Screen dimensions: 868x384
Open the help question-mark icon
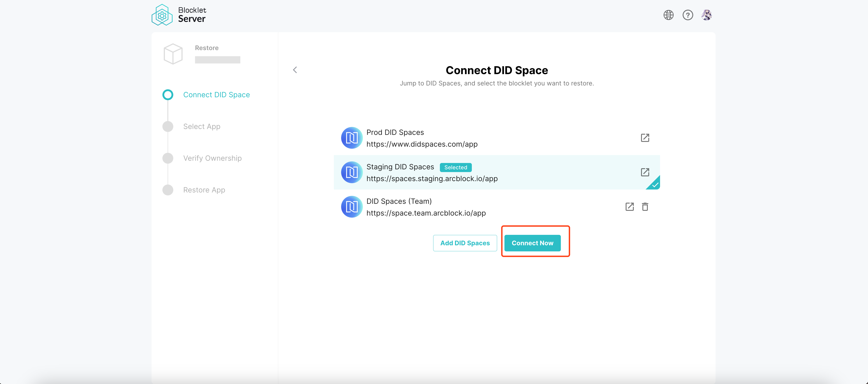[688, 15]
